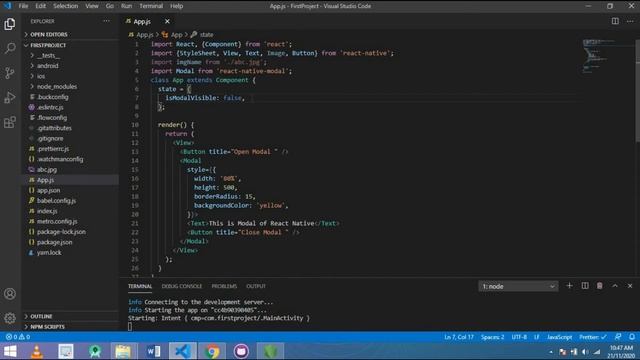Switch to Visual Studio Code taskbar icon
The height and width of the screenshot is (360, 640).
pyautogui.click(x=182, y=351)
